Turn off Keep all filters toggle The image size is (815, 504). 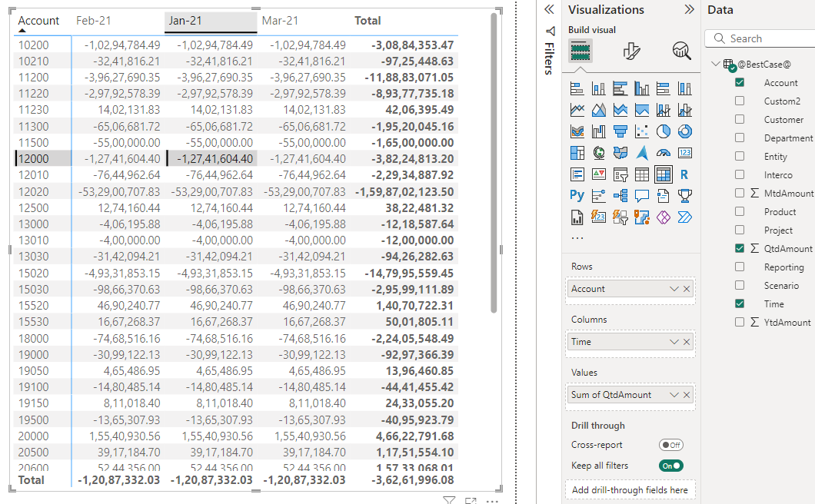pyautogui.click(x=670, y=466)
